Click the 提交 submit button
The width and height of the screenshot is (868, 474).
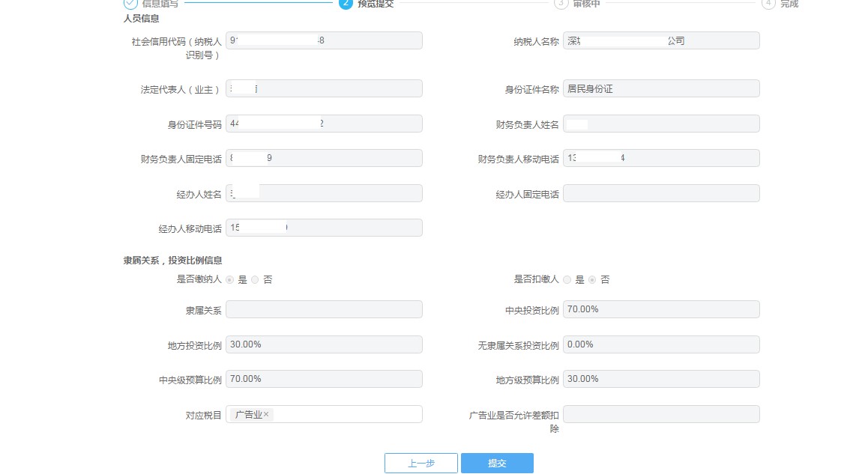point(497,463)
